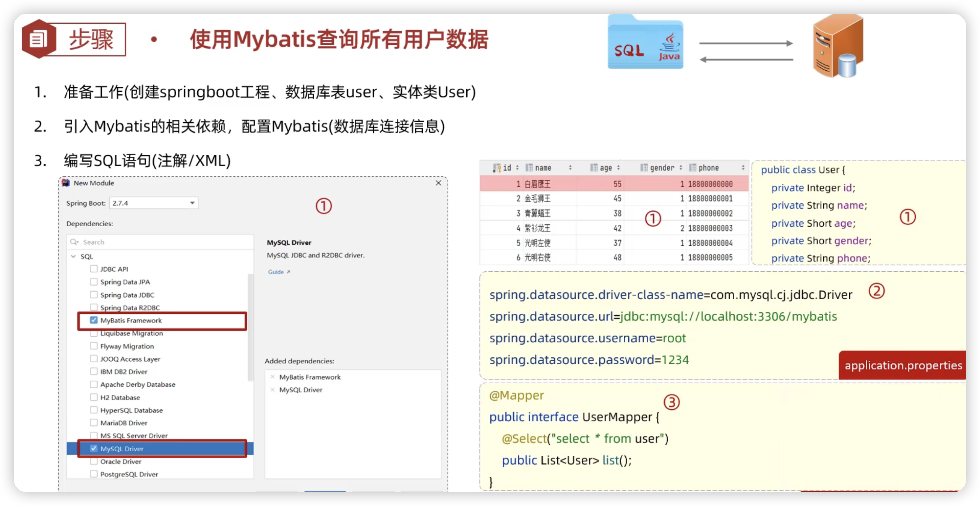Click the red steps document icon
Viewport: 980px width, 506px height.
[x=38, y=39]
